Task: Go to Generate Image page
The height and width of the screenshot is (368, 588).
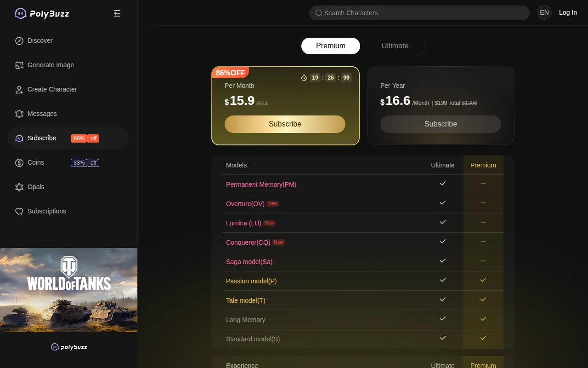Action: pyautogui.click(x=68, y=65)
